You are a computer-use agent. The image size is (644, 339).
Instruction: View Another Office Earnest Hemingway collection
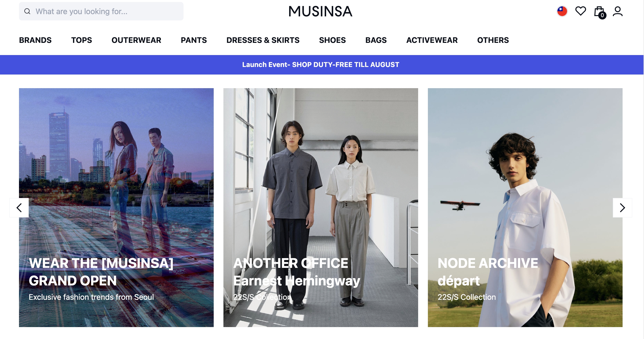click(x=321, y=207)
